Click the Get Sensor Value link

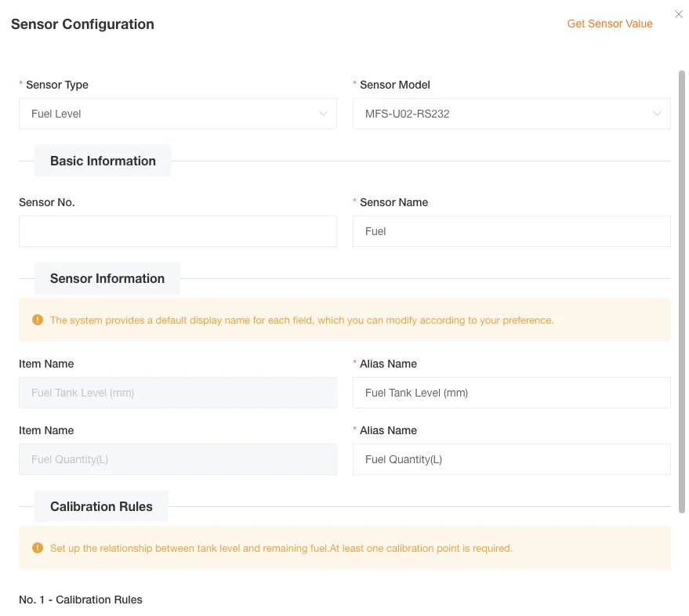[x=609, y=24]
